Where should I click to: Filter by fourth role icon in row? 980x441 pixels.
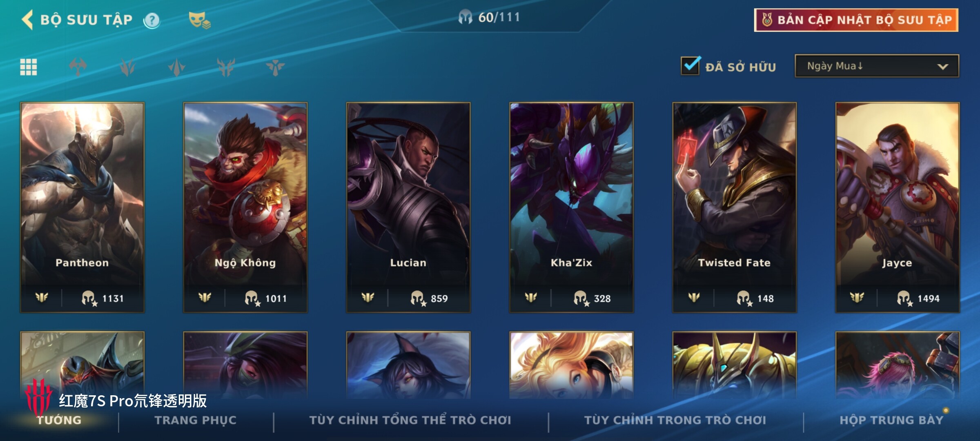pos(226,67)
